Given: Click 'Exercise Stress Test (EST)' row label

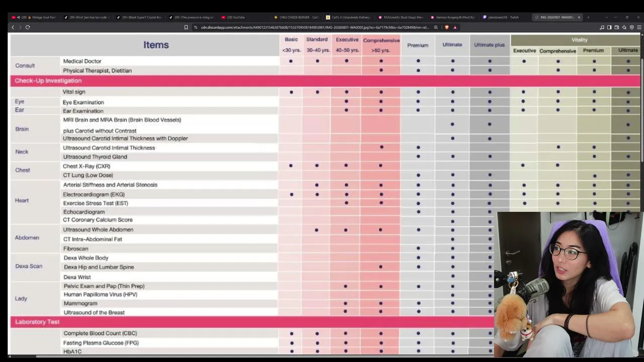Looking at the screenshot, I should tap(95, 203).
